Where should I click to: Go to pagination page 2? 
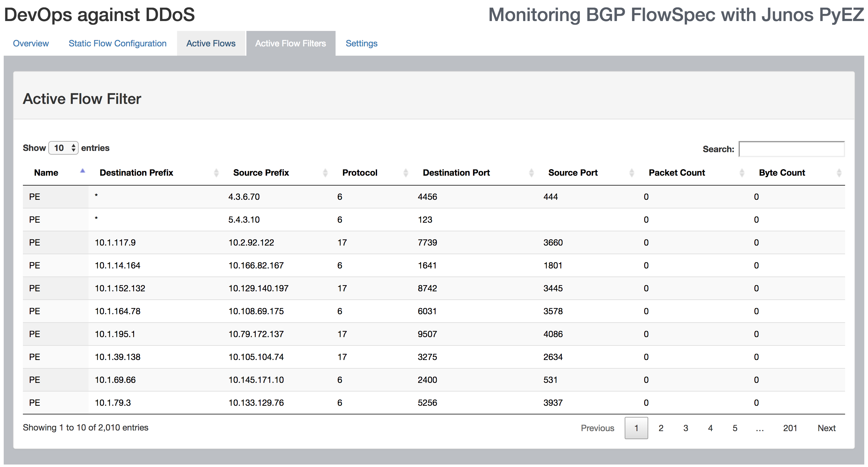click(x=660, y=428)
